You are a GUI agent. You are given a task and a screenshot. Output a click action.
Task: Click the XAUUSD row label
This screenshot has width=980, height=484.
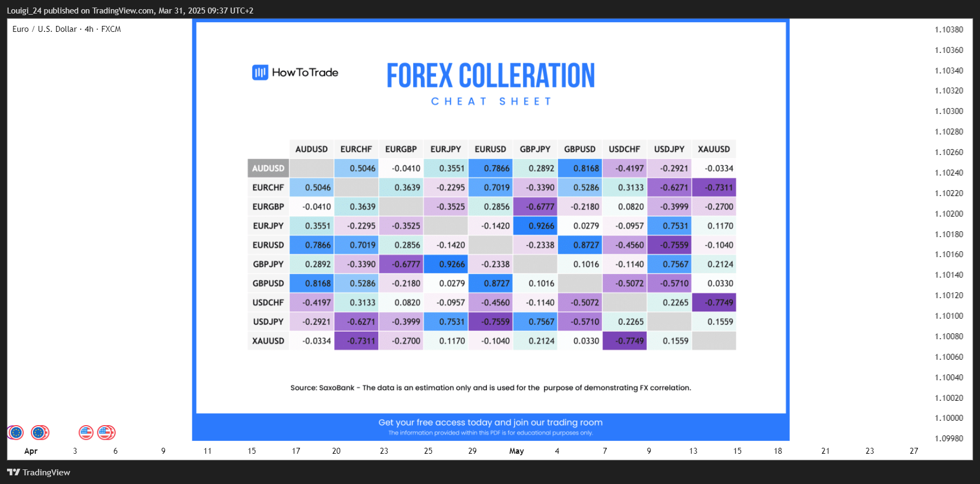268,341
